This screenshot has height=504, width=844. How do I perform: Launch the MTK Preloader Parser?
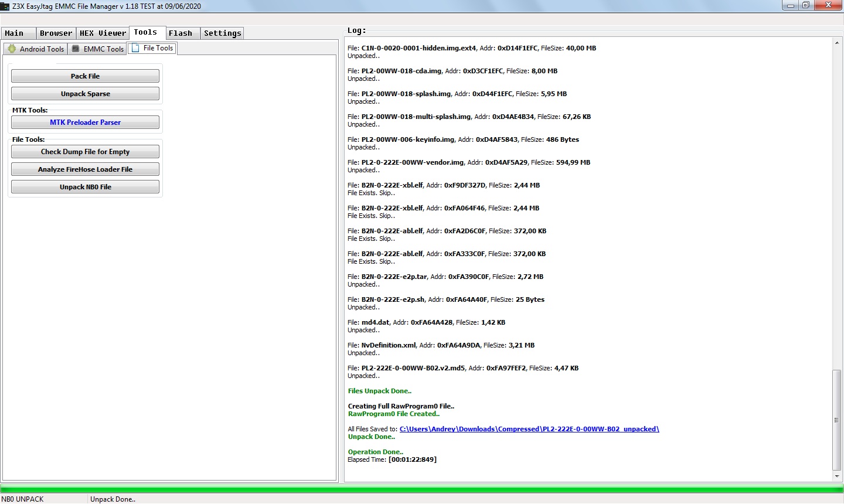pyautogui.click(x=85, y=122)
